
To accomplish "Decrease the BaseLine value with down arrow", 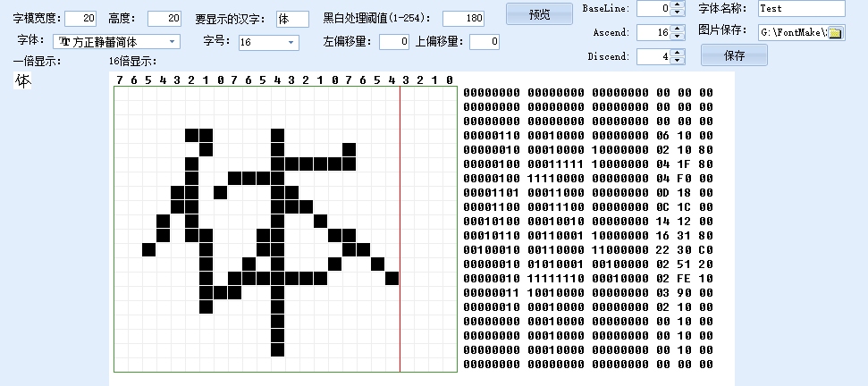I will point(678,13).
